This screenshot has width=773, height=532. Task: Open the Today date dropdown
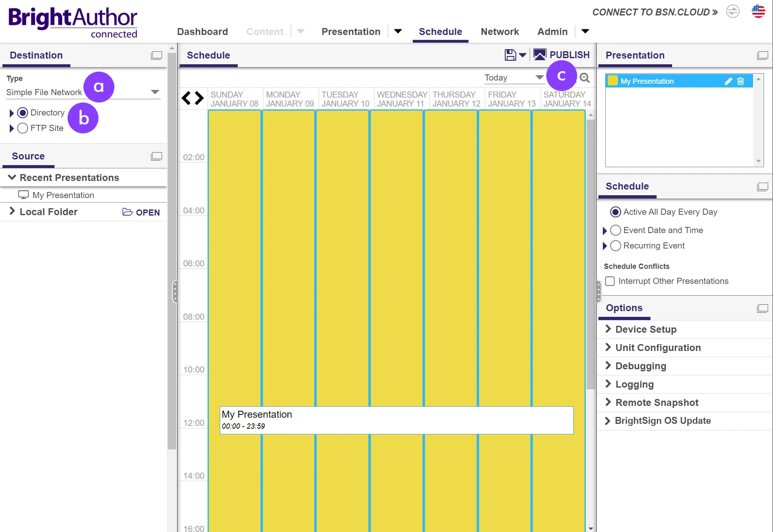tap(514, 78)
